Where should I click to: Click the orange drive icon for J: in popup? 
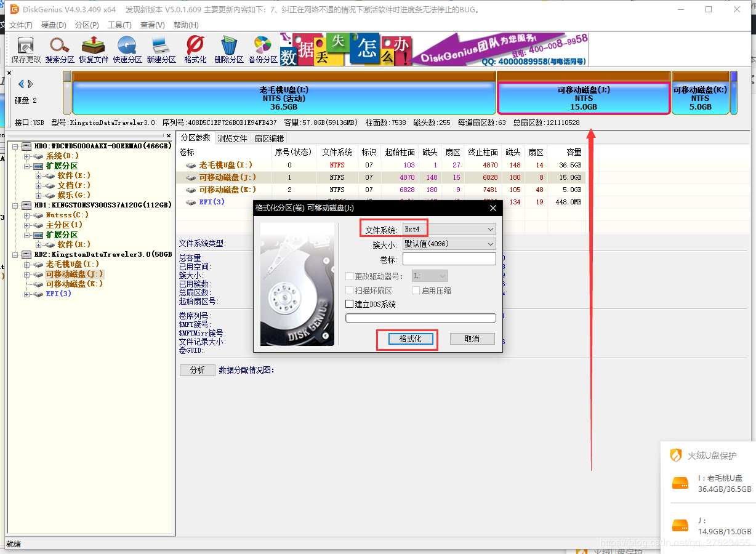pyautogui.click(x=680, y=525)
